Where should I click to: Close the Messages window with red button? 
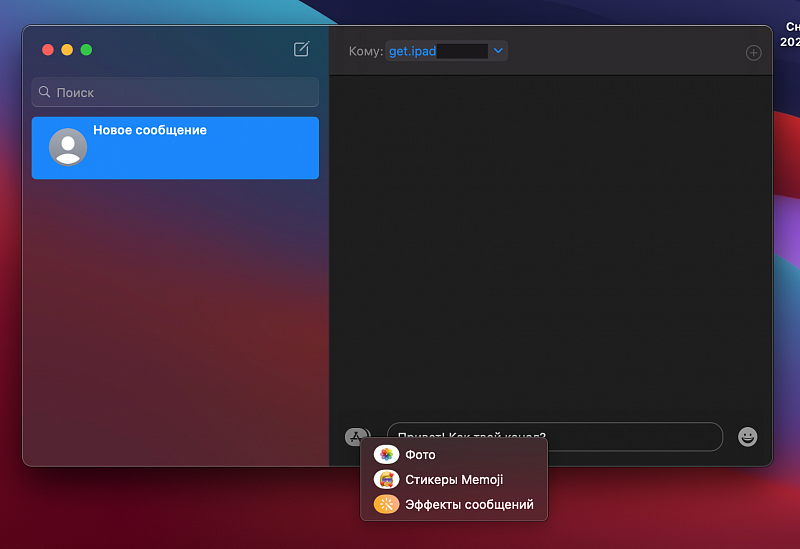[48, 49]
